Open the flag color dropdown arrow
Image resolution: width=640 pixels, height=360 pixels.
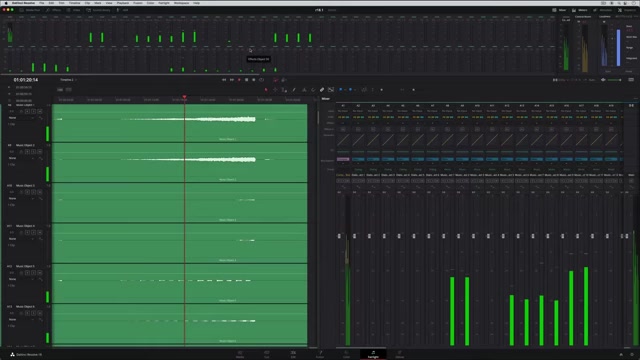click(x=345, y=90)
